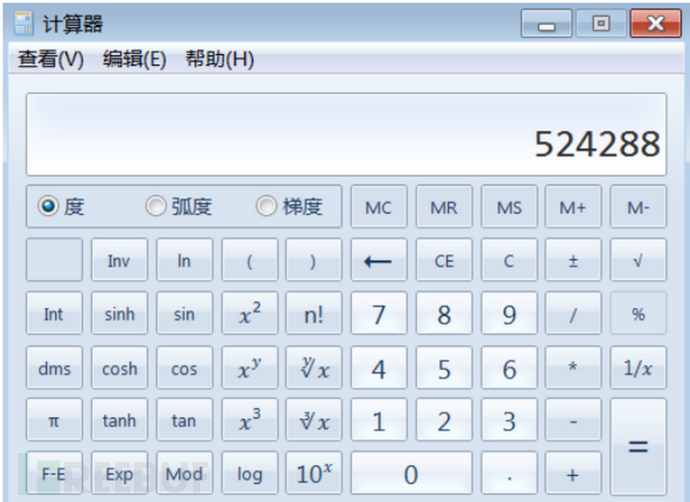Open the 帮助(H) menu
Image resolution: width=690 pixels, height=502 pixels.
pos(220,60)
